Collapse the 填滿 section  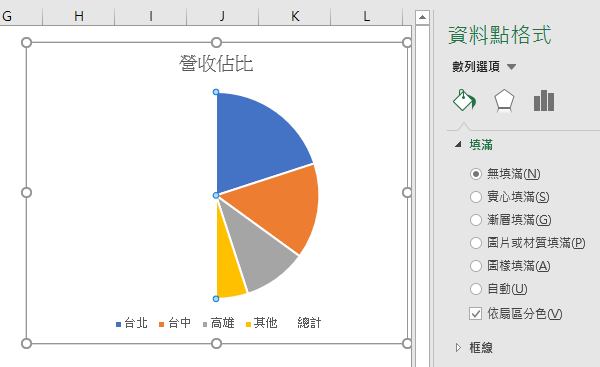coord(458,144)
